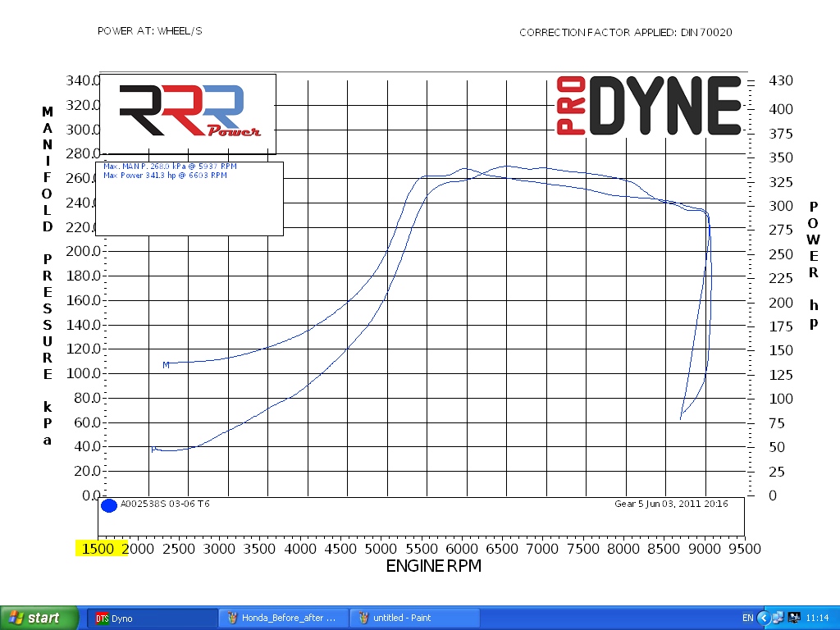This screenshot has width=840, height=630.
Task: Switch to Honda_Before_after Paint window
Action: 283,618
